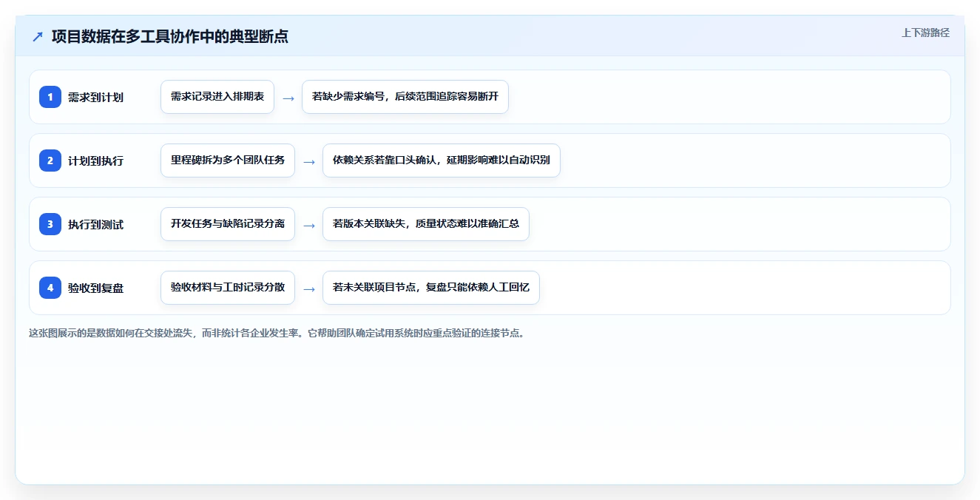Click the 上下游路径 label
This screenshot has height=500, width=980.
point(925,33)
